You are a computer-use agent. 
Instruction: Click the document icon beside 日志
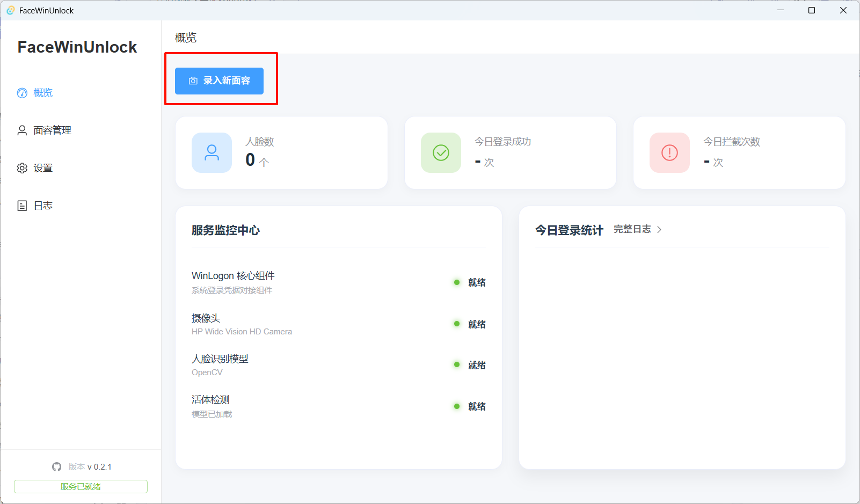(22, 206)
